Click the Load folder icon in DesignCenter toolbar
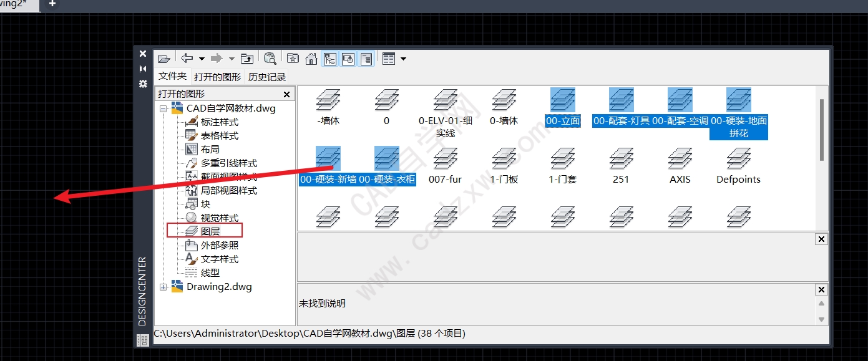868x361 pixels. (164, 59)
